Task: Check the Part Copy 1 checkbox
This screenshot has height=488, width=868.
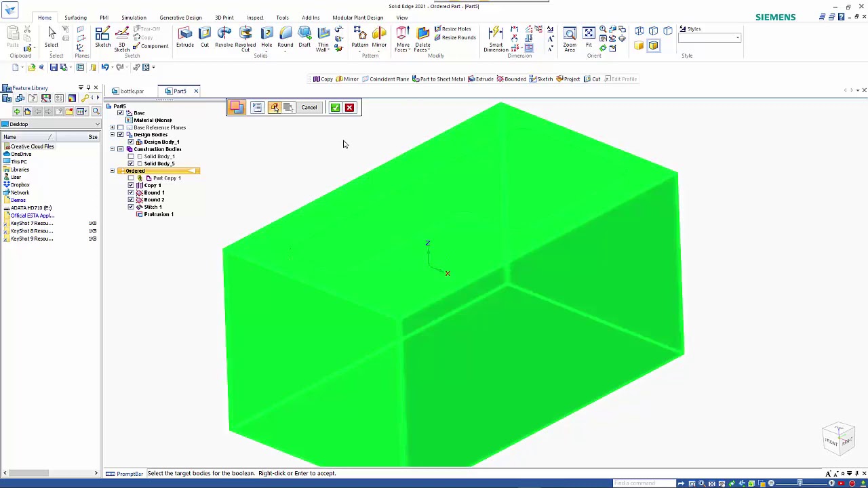Action: coord(131,178)
